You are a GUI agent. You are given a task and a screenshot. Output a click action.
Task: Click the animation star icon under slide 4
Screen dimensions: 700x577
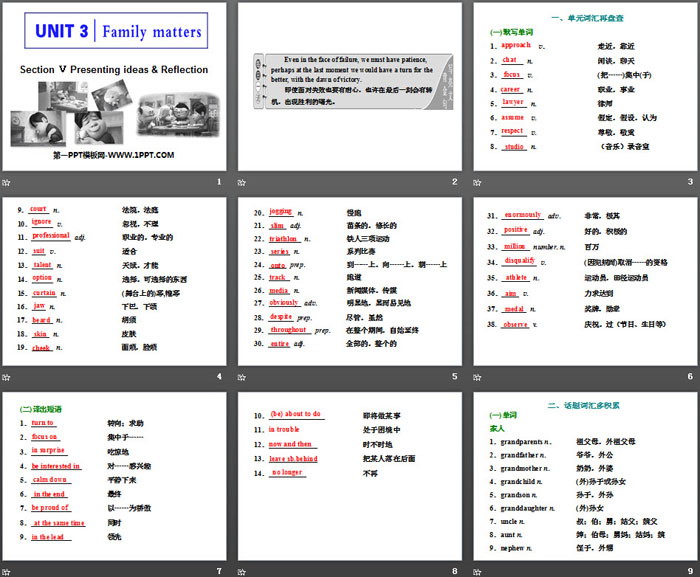coord(6,377)
